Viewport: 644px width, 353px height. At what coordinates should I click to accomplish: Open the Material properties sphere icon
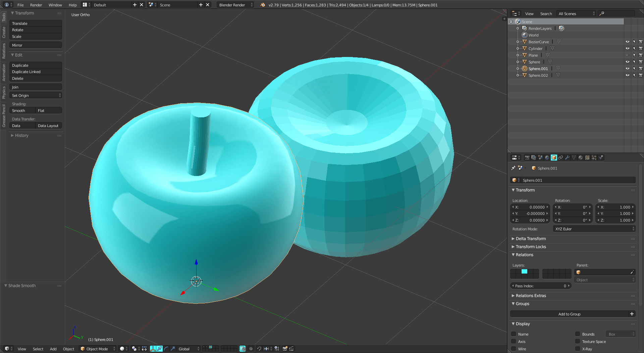tap(581, 158)
